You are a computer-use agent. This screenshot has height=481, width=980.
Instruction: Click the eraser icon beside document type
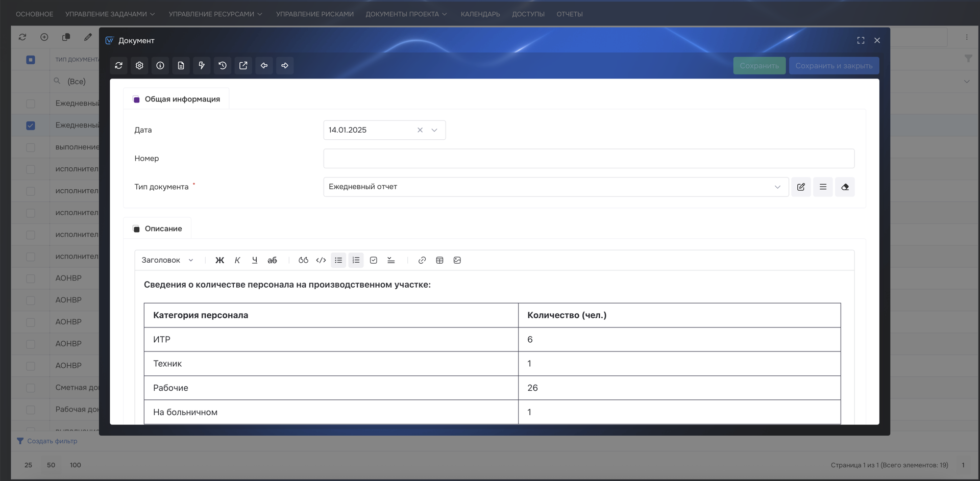coord(845,187)
